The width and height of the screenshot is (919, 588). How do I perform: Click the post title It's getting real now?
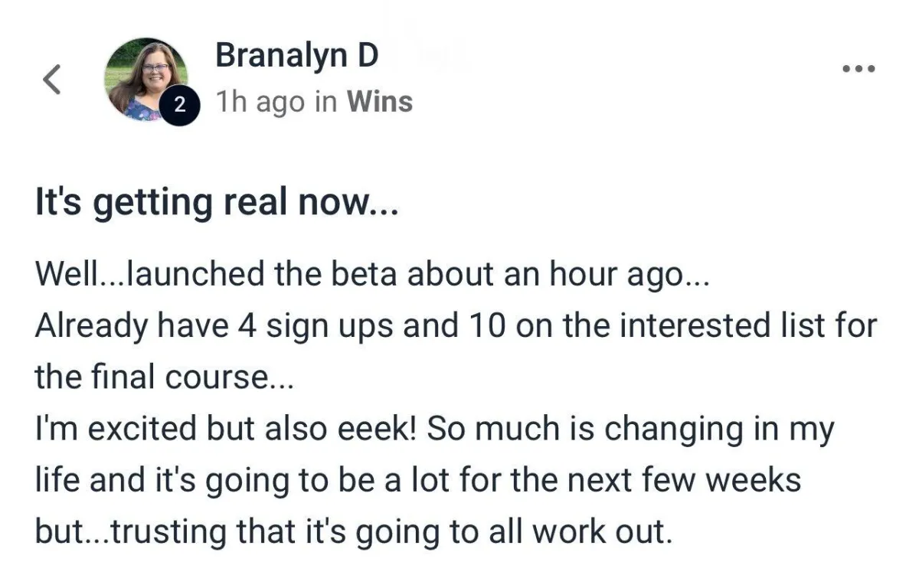pyautogui.click(x=217, y=202)
